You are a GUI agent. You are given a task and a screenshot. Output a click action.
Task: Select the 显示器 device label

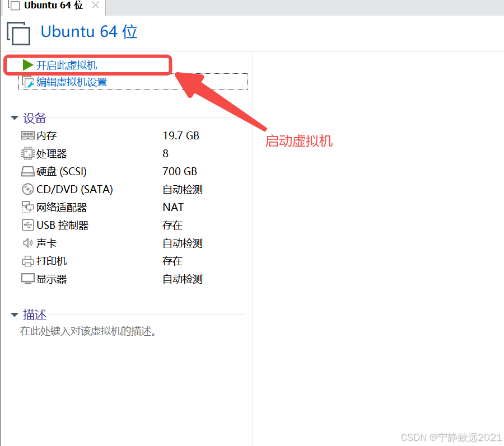pos(52,279)
